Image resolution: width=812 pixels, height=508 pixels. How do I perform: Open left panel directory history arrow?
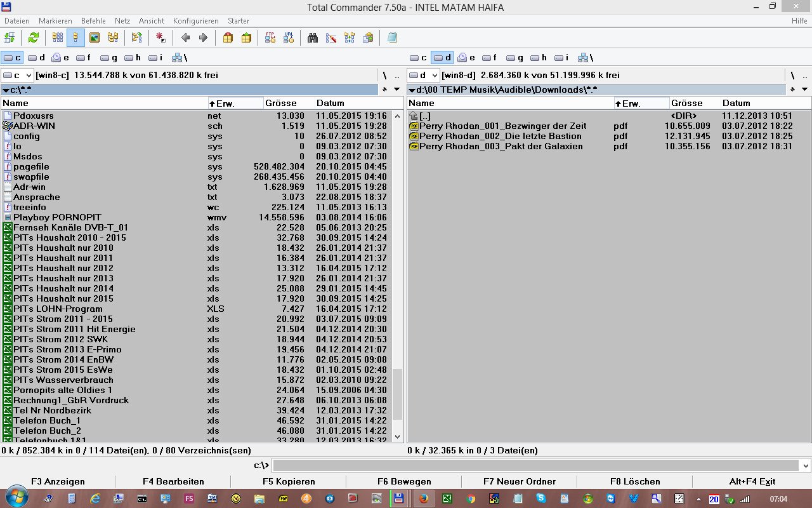click(397, 90)
